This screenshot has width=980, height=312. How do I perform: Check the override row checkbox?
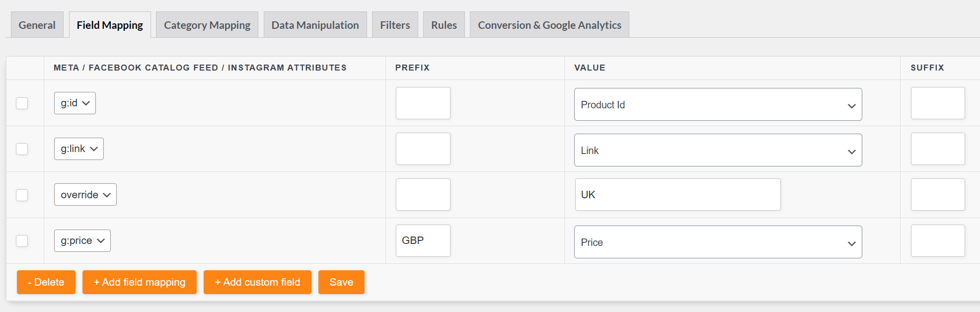tap(22, 195)
